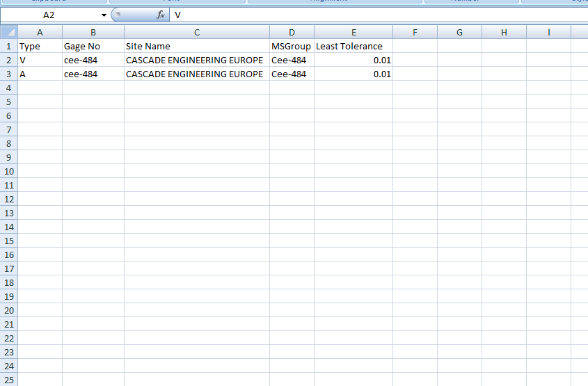Screen dimensions: 588x386
Task: Click the formula bar containing V
Action: [379, 15]
